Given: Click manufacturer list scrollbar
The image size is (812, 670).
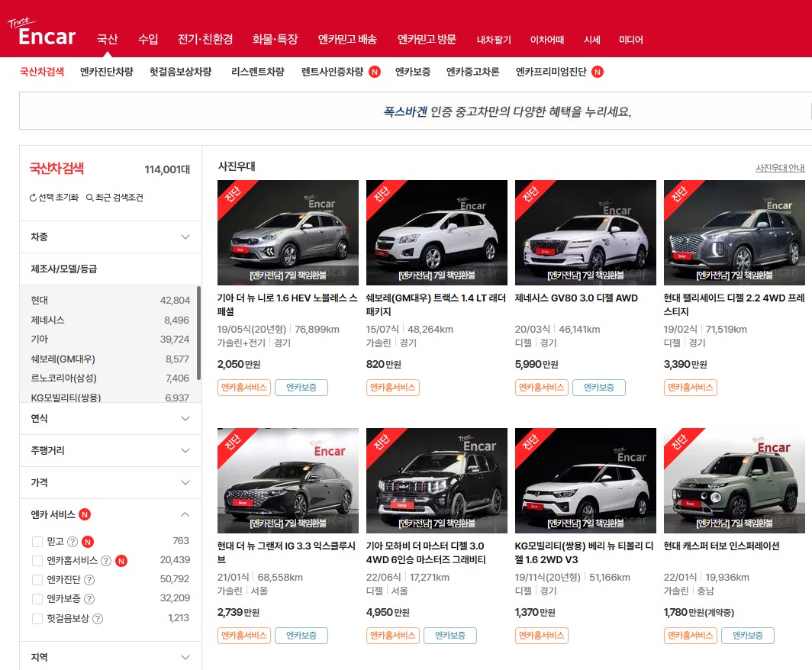Looking at the screenshot, I should tap(199, 333).
